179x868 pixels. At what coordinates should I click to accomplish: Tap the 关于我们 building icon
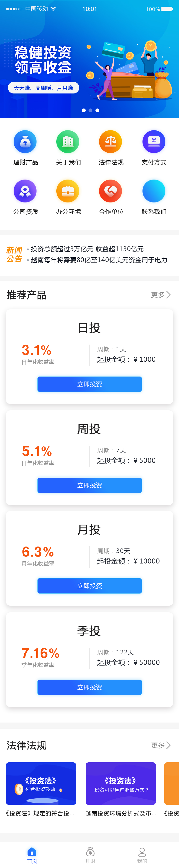pos(68,142)
